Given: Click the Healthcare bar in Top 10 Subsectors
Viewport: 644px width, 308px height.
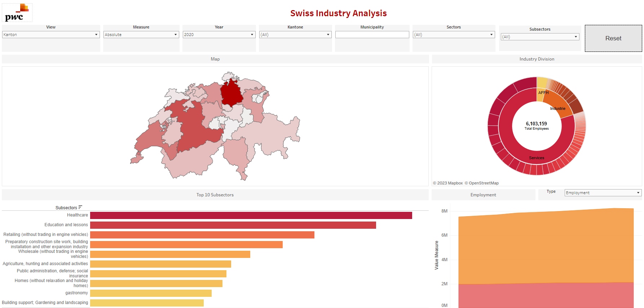Looking at the screenshot, I should click(251, 215).
